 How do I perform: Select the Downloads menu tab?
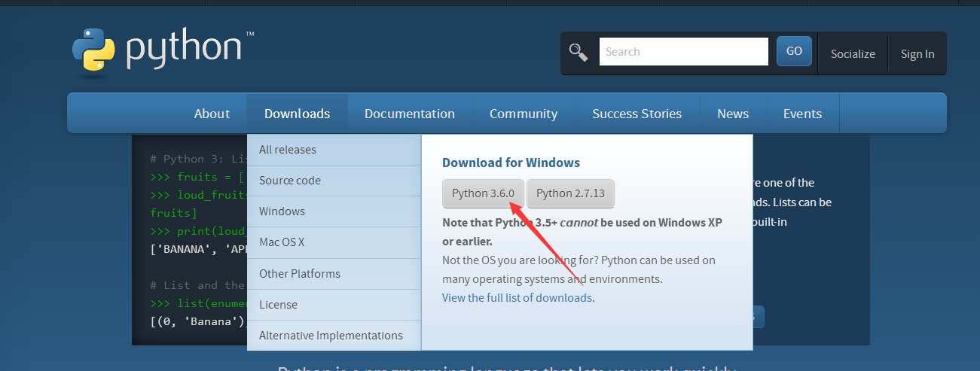[297, 114]
